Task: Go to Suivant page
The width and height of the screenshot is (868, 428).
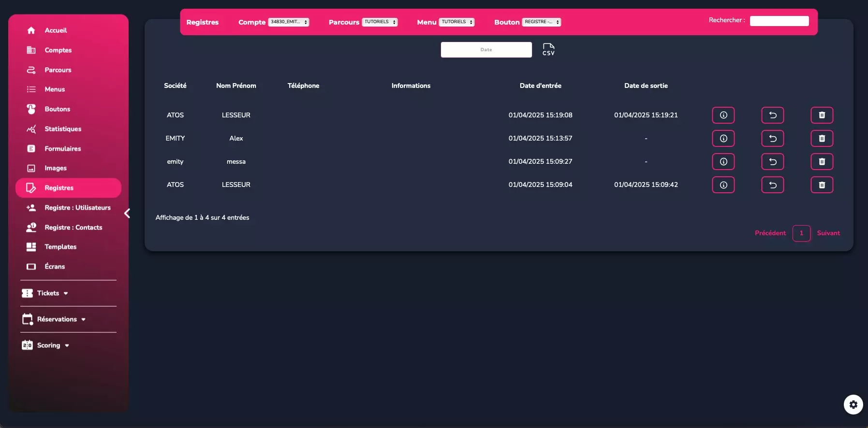Action: pyautogui.click(x=828, y=233)
